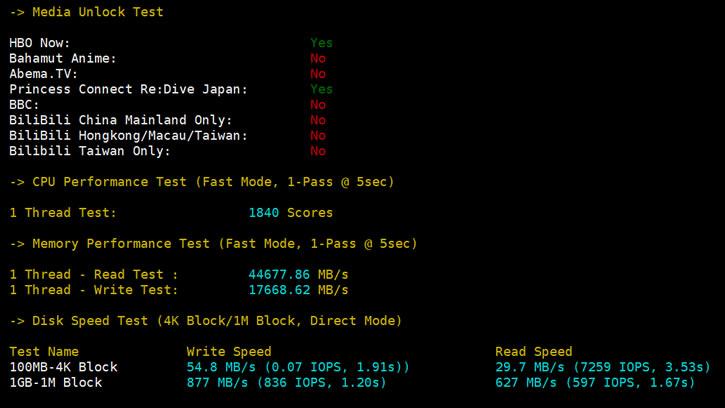
Task: Click the red No beside Bilibili Taiwan Only
Action: [x=318, y=151]
